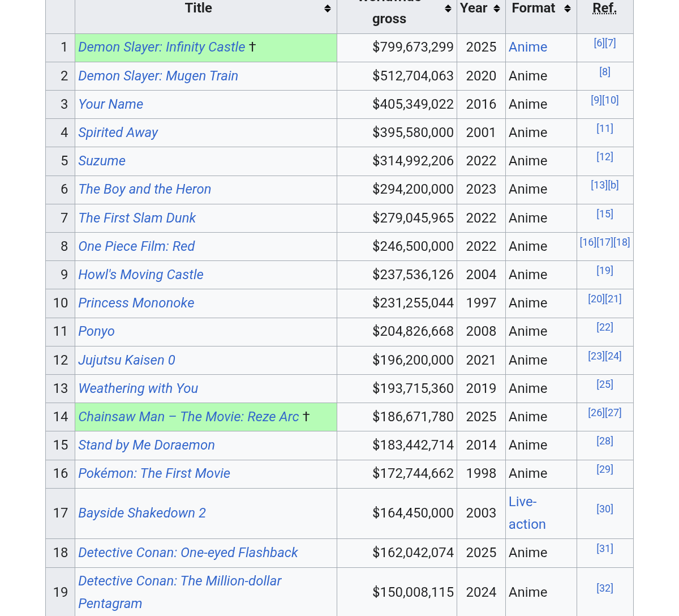
Task: Jump to citation [13]
Action: 599,185
